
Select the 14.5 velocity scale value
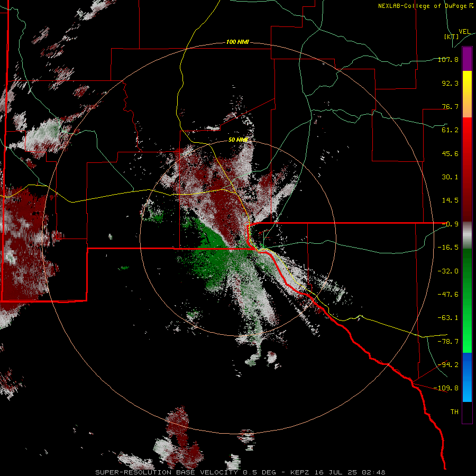coord(450,200)
